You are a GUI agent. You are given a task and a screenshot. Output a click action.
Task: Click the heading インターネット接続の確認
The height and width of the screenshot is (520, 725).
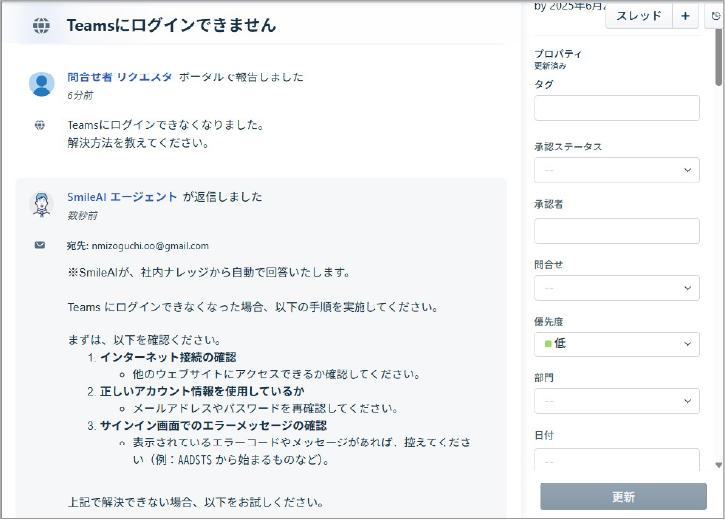pos(168,357)
